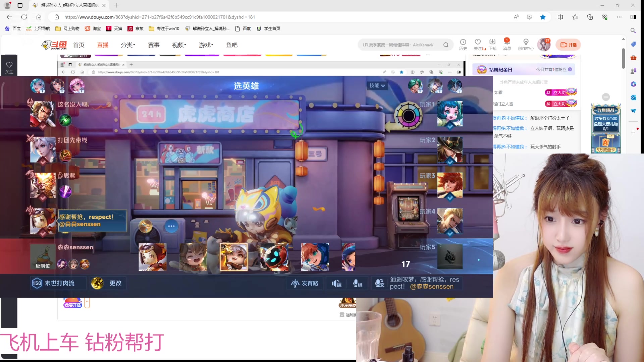The image size is (644, 362).
Task: Open the 学生首页 bookmark
Action: tap(268, 29)
